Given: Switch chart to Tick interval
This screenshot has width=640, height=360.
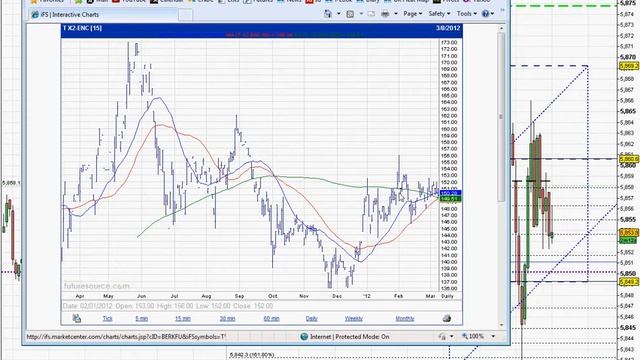Looking at the screenshot, I should pos(107,319).
